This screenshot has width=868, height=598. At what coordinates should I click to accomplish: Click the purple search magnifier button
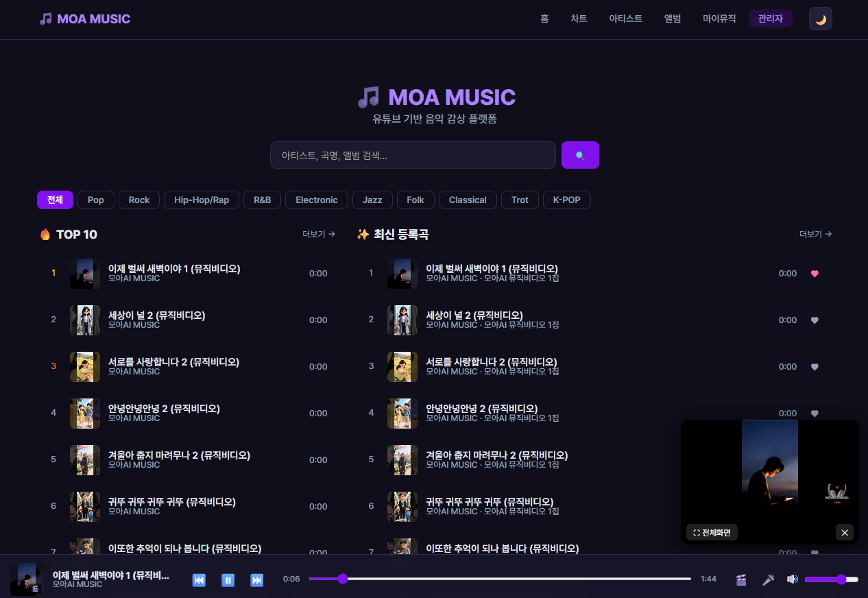[580, 155]
